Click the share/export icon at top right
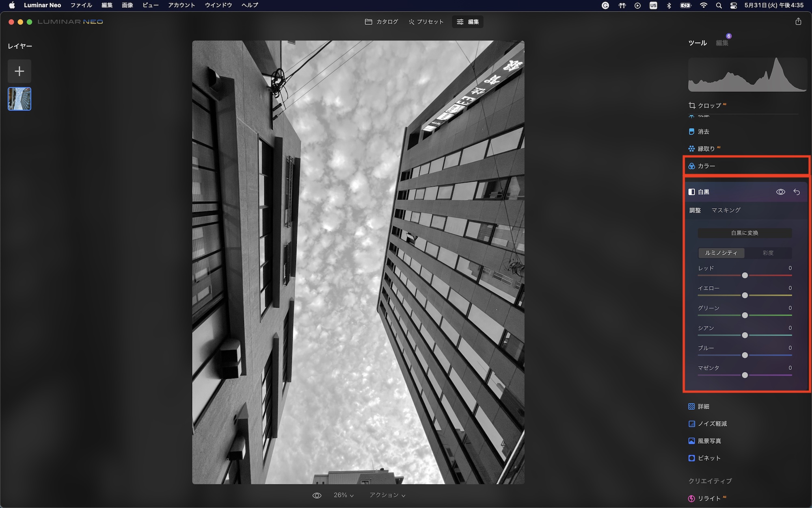The image size is (812, 508). [x=798, y=22]
